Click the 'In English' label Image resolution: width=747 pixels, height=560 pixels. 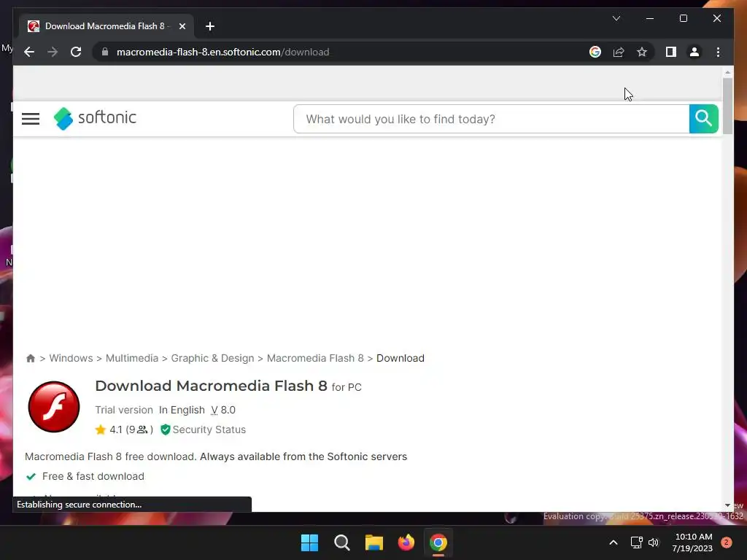click(182, 410)
